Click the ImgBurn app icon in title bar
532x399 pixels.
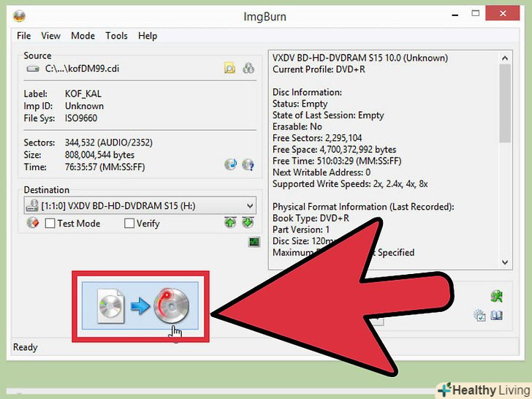[x=19, y=16]
